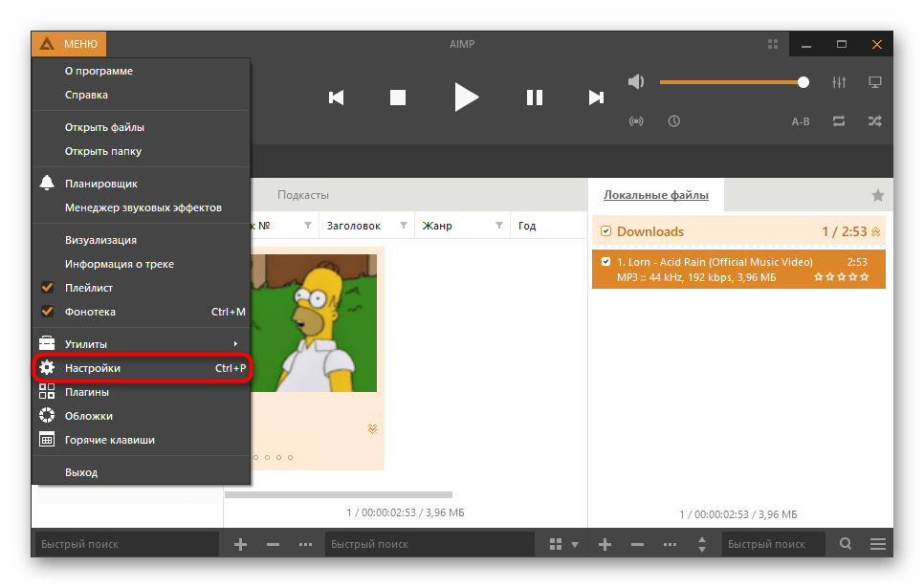924x588 pixels.
Task: Toggle repeat playback mode
Action: [x=839, y=120]
